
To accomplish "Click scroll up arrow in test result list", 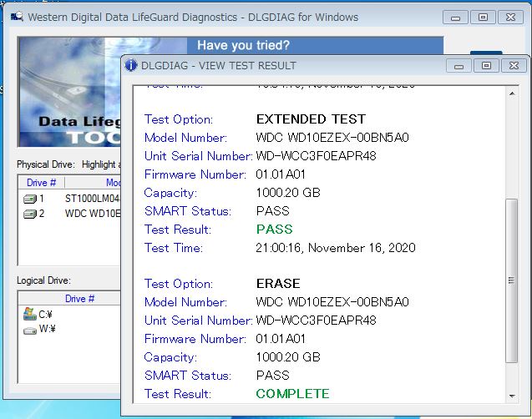I will (x=512, y=93).
